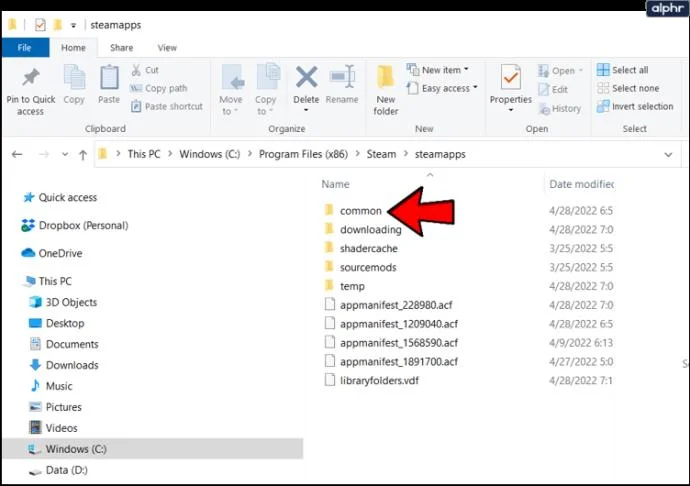Click Cut scissors in Clipboard group

(x=145, y=70)
